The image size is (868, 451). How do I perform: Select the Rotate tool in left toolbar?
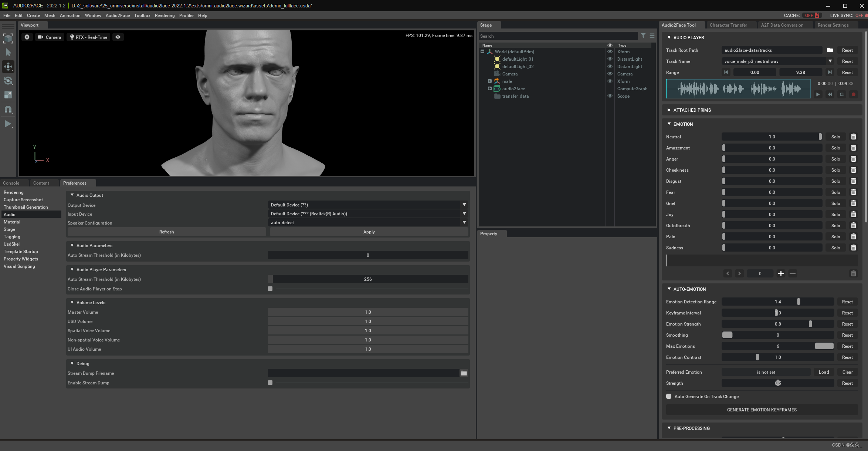coord(8,81)
